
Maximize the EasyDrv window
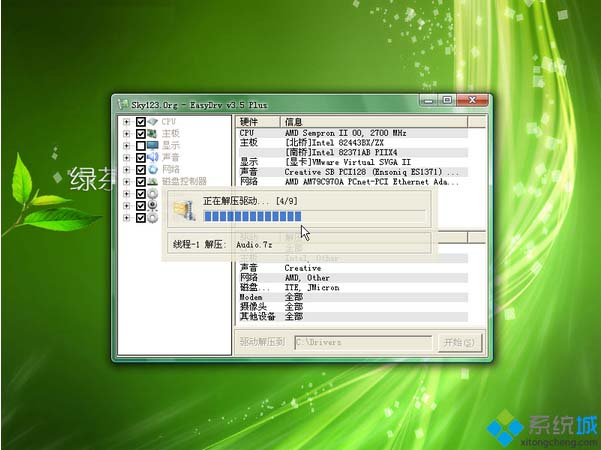coord(447,100)
